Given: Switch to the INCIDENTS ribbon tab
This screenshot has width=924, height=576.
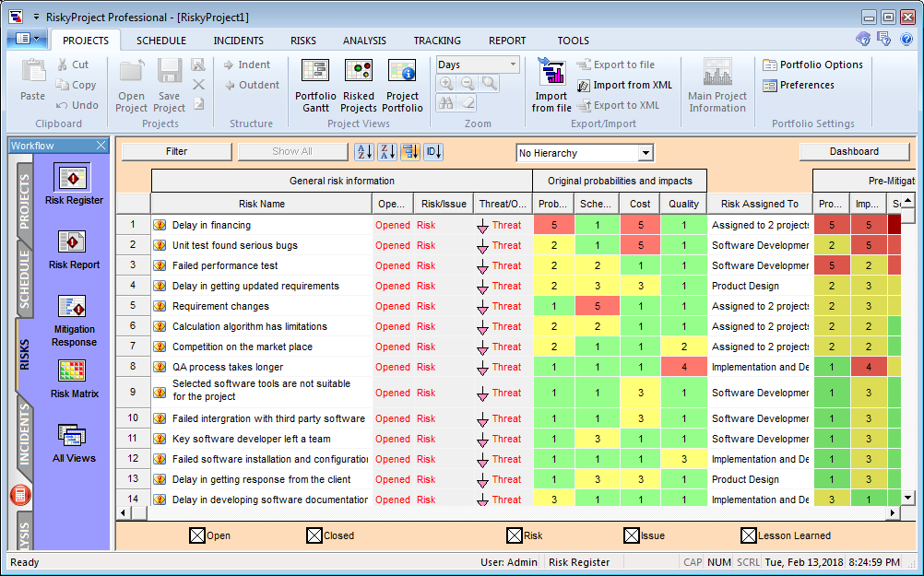Looking at the screenshot, I should point(238,41).
